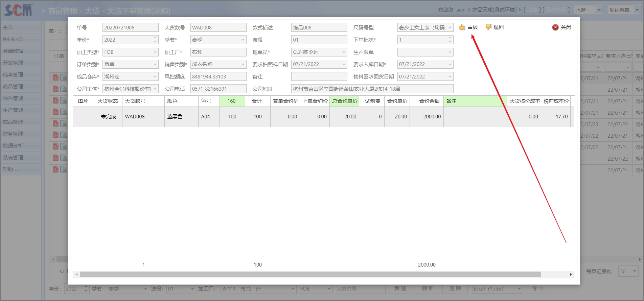Expand the 理单员 dropdown showing CLY-陈令远
The height and width of the screenshot is (301, 644).
344,52
